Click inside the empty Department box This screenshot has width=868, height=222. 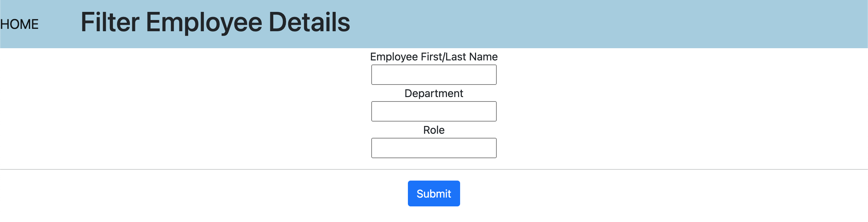pyautogui.click(x=434, y=111)
